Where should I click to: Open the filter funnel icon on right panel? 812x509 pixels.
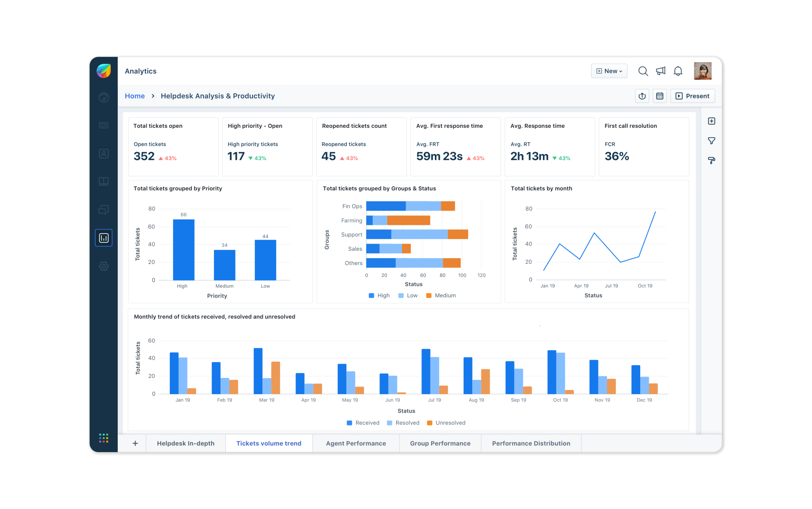point(712,140)
